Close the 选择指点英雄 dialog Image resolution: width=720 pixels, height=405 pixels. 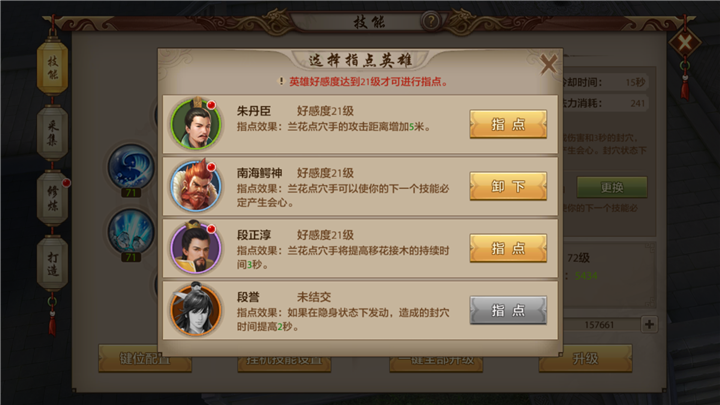point(548,64)
